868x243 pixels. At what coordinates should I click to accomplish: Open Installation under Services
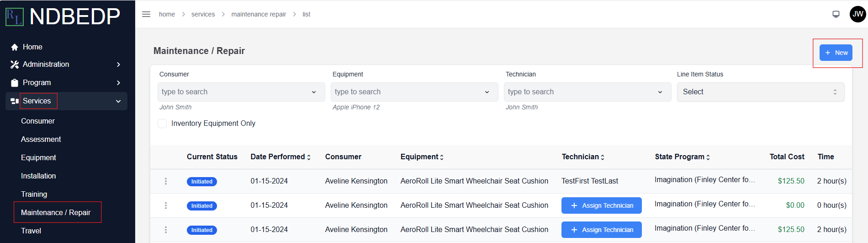[38, 176]
